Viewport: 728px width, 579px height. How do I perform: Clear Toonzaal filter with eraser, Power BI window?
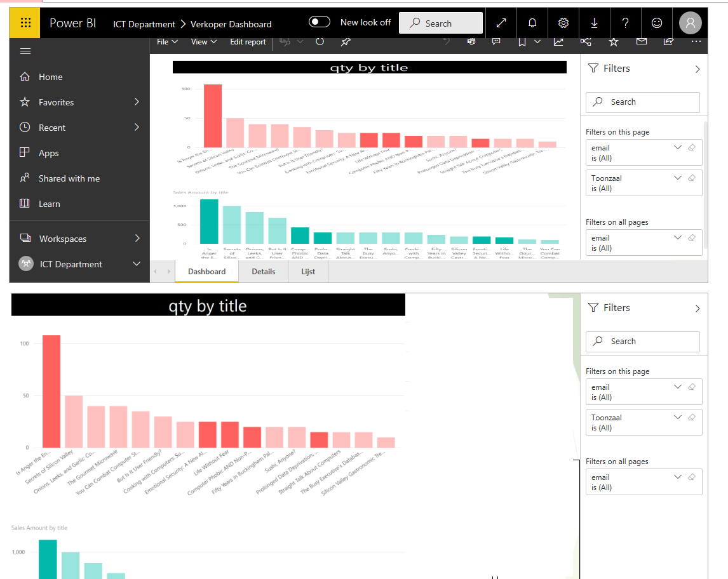691,178
